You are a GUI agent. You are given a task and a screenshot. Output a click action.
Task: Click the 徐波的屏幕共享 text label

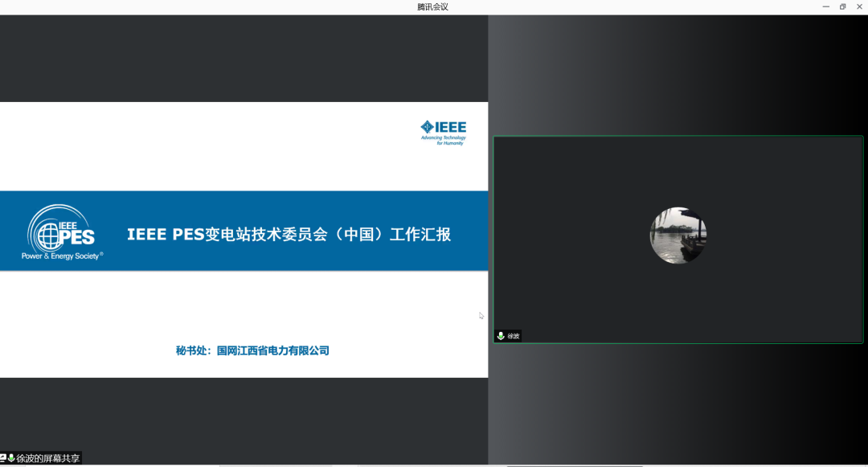pos(47,458)
